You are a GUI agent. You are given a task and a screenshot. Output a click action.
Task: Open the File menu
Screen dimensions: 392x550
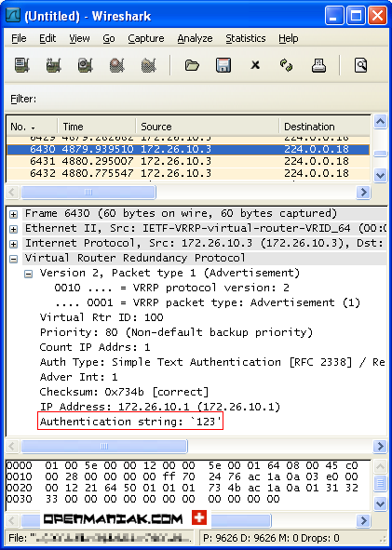tap(19, 38)
